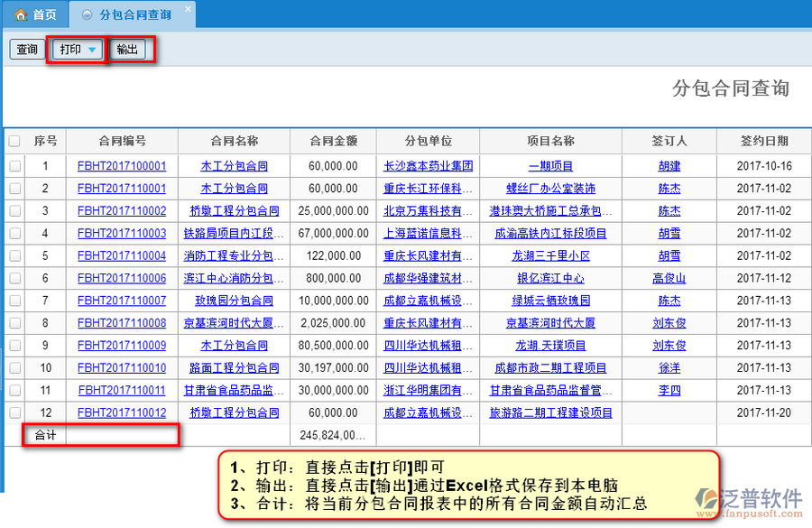Open contract link FBHT2017110012
Image resolution: width=812 pixels, height=528 pixels.
click(x=122, y=413)
